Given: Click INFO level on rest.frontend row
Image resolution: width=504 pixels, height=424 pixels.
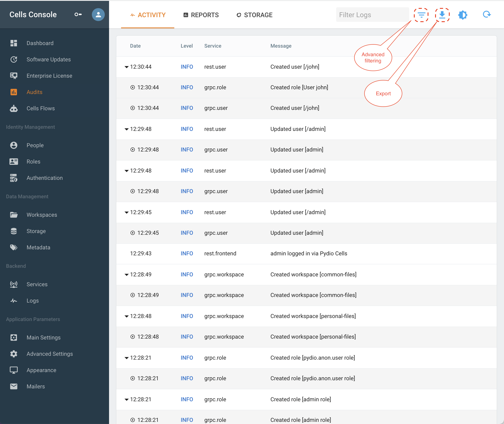Looking at the screenshot, I should [187, 253].
